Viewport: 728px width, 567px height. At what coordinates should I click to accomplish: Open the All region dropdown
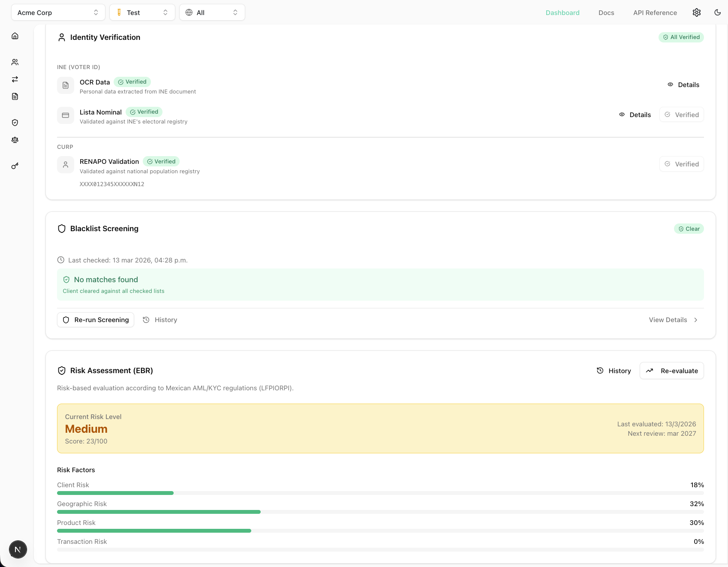212,12
